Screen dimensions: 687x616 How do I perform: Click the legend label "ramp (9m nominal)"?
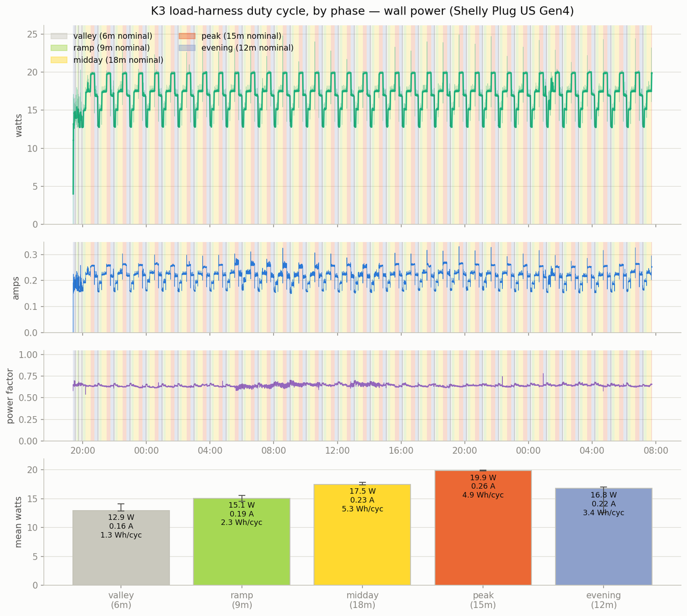pyautogui.click(x=111, y=48)
